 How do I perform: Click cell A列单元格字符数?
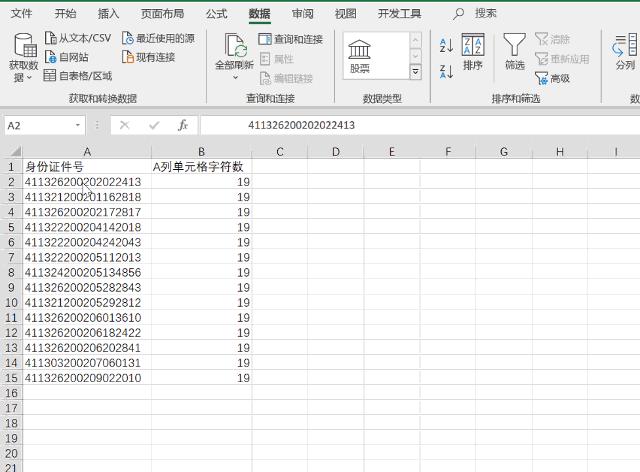[x=201, y=167]
